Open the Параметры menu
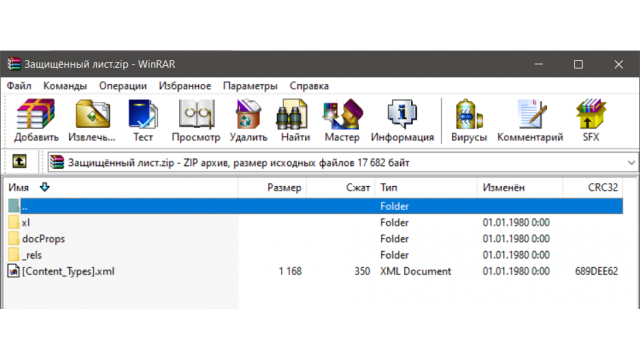This screenshot has width=640, height=360. coord(250,86)
